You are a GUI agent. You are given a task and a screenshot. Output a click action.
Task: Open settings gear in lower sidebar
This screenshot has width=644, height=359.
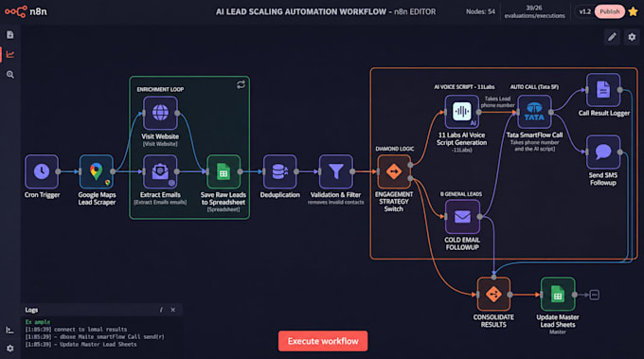[10, 348]
